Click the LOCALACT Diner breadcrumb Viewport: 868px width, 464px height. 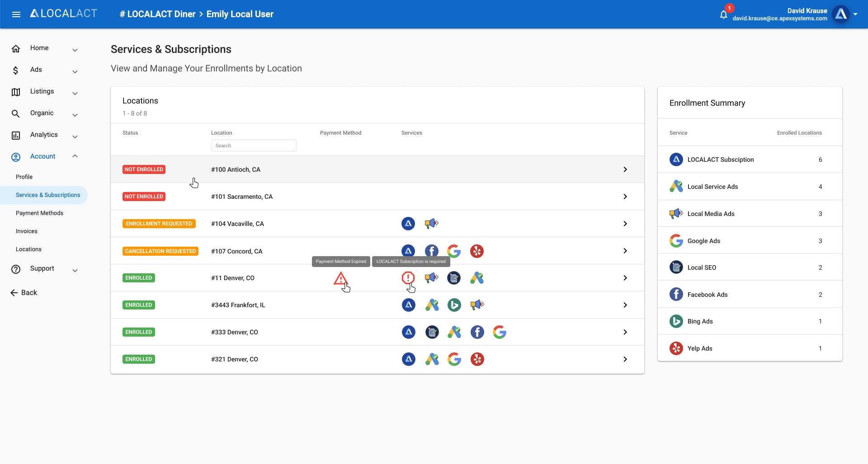157,14
